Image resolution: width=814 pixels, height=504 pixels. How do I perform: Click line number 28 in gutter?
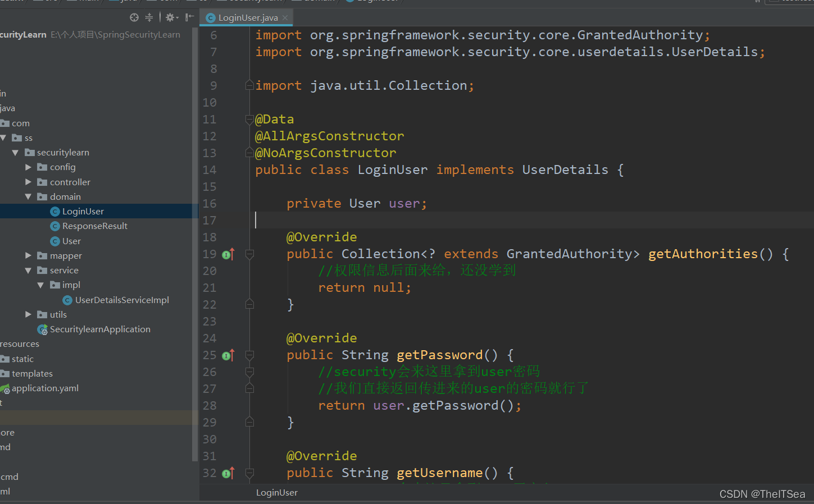coord(210,406)
